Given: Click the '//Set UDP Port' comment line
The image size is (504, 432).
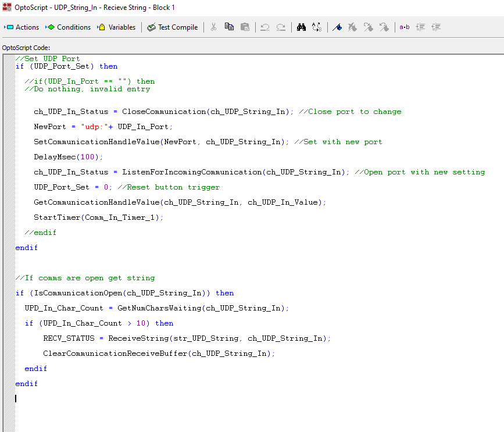Looking at the screenshot, I should click(x=48, y=59).
